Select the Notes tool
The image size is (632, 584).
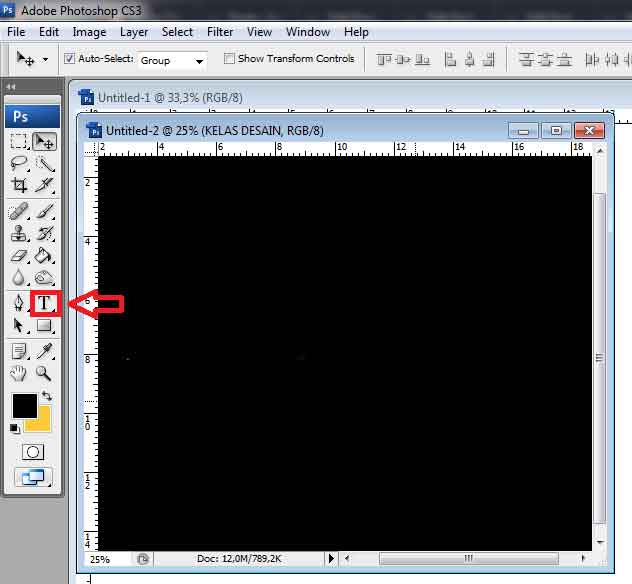pos(19,351)
